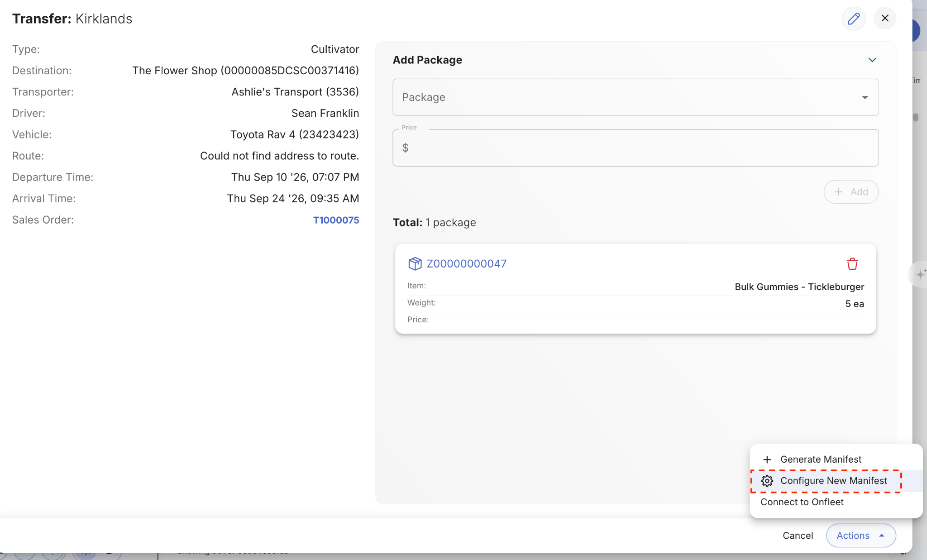Click the page scrollbar thumb on right

click(x=916, y=117)
